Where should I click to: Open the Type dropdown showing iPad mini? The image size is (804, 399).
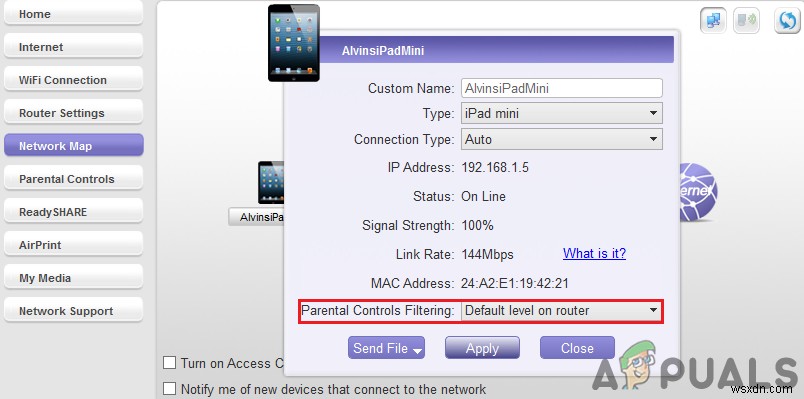[562, 113]
